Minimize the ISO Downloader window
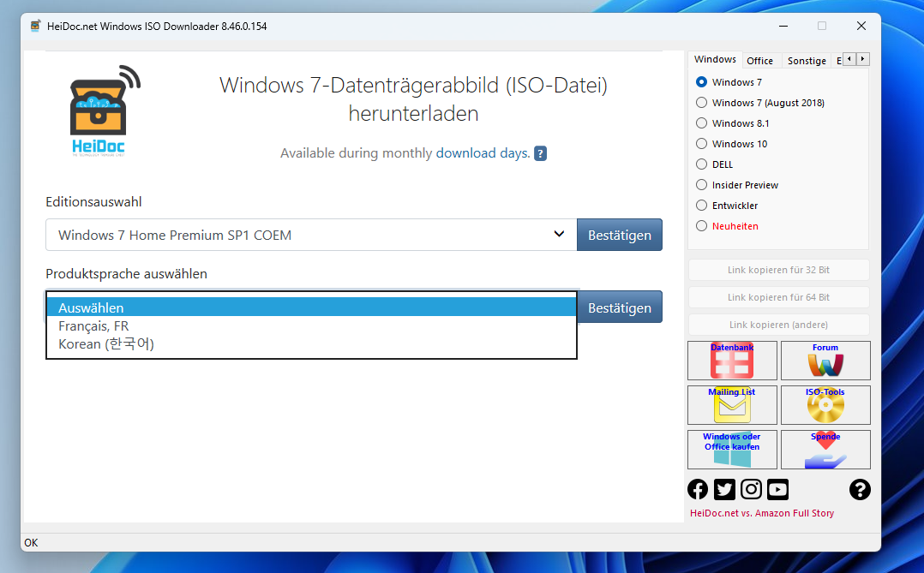 [x=783, y=26]
